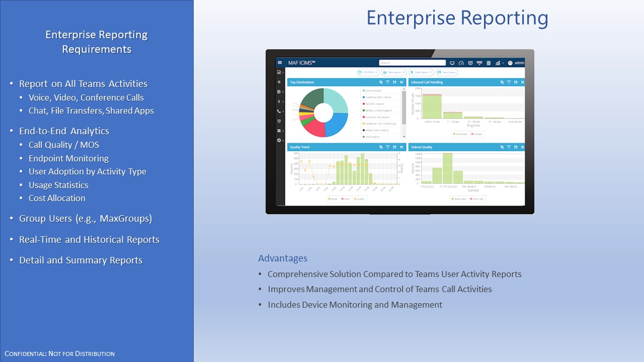Select the crosshair icon in sidebar
The width and height of the screenshot is (644, 362).
[279, 82]
